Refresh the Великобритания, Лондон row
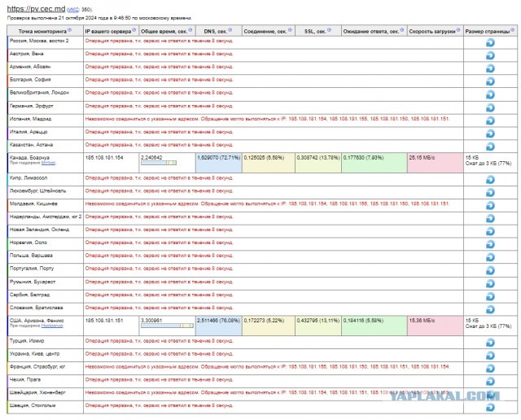 [490, 94]
